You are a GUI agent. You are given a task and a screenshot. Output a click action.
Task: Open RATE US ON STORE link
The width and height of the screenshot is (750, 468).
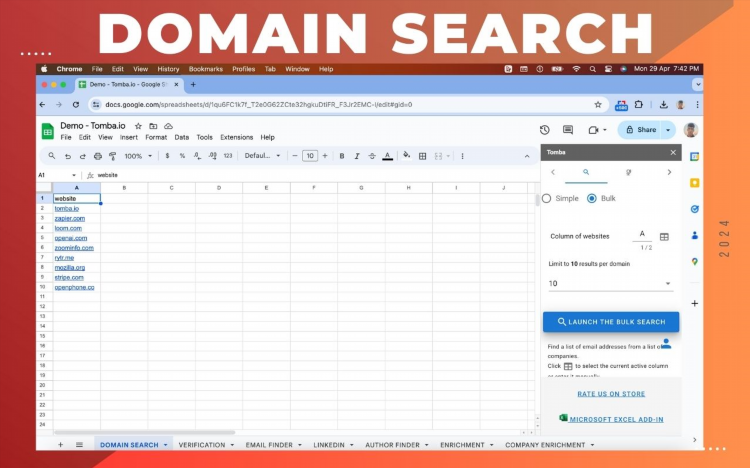[611, 394]
